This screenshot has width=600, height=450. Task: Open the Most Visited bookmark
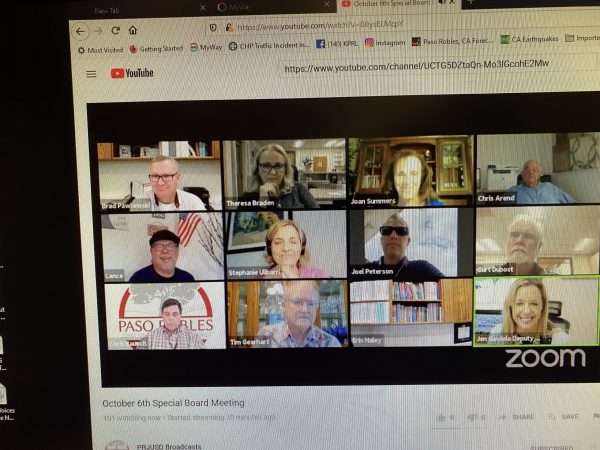pyautogui.click(x=100, y=48)
